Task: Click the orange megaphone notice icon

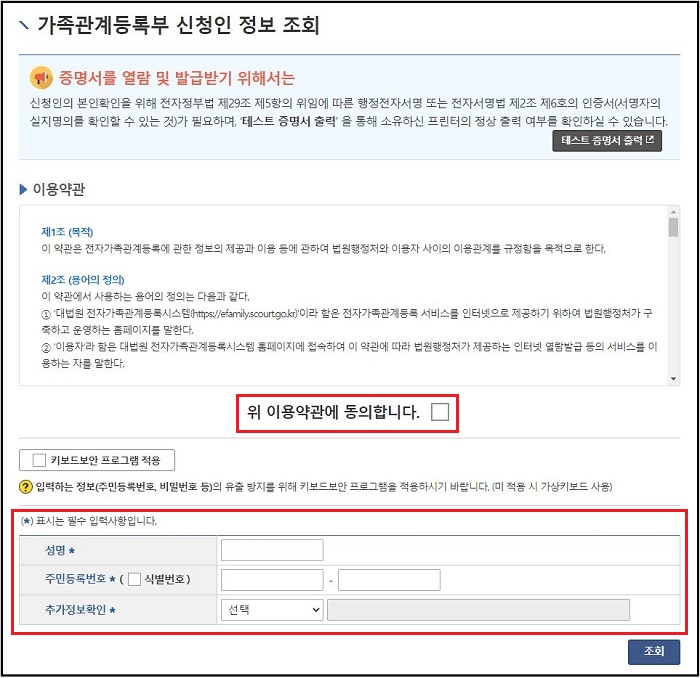Action: [41, 78]
